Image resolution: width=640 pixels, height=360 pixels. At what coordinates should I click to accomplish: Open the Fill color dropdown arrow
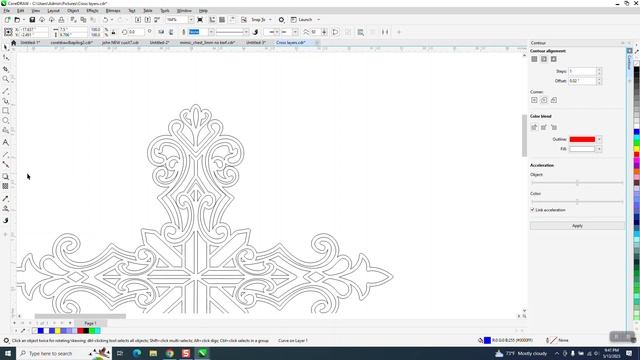[599, 149]
